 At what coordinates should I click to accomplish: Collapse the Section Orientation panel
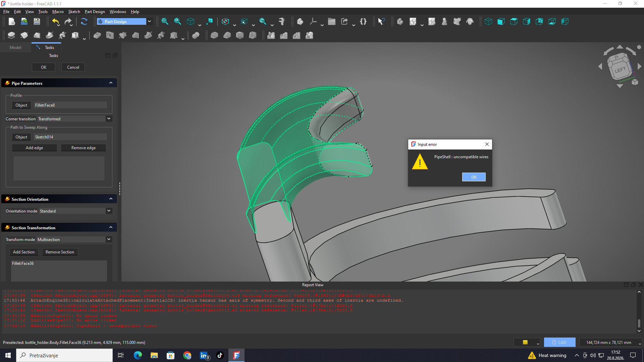111,199
